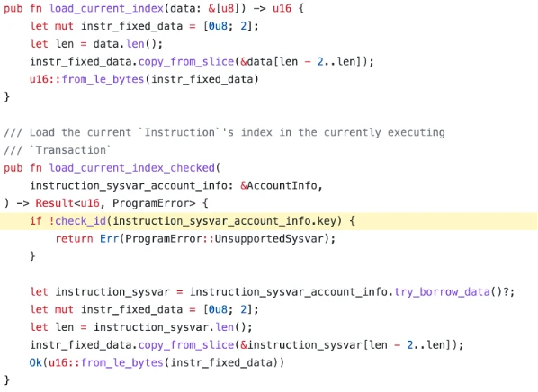This screenshot has width=538, height=392.
Task: Click the [0u8; 2] array in second function
Action: (x=228, y=309)
